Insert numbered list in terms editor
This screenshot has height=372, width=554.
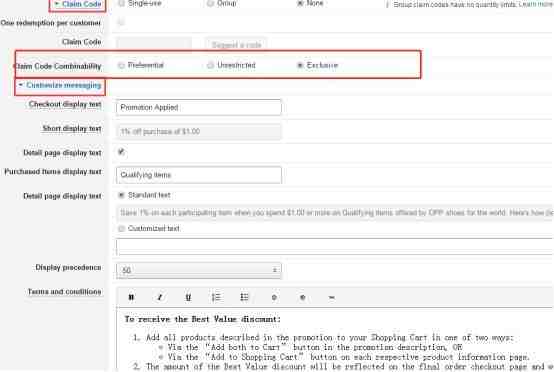(216, 297)
